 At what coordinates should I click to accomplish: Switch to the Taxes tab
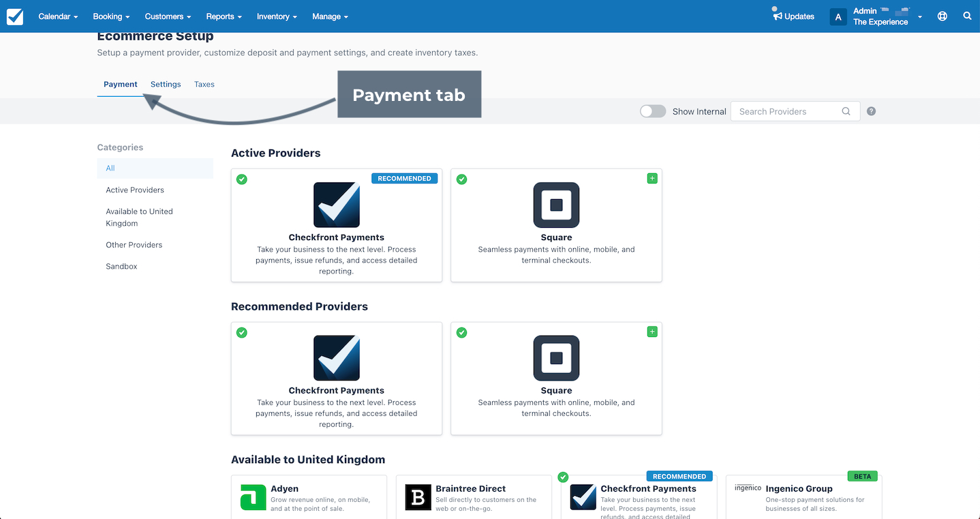204,85
